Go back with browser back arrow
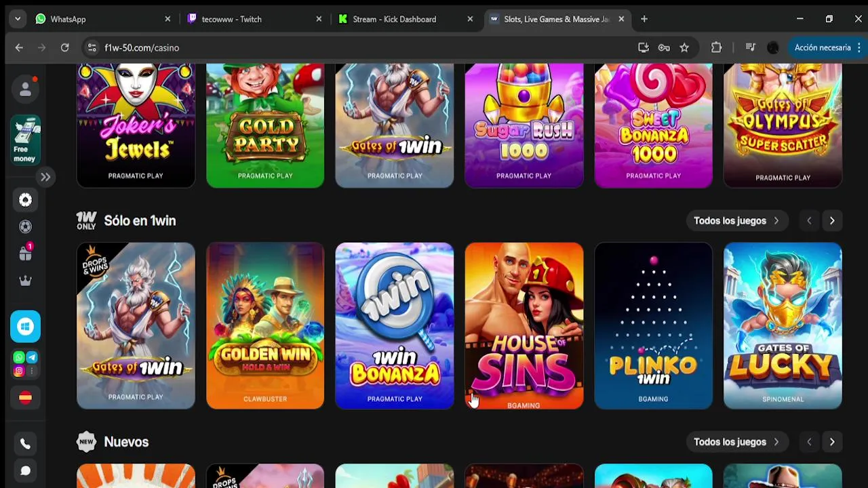The width and height of the screenshot is (868, 488). pos(19,47)
